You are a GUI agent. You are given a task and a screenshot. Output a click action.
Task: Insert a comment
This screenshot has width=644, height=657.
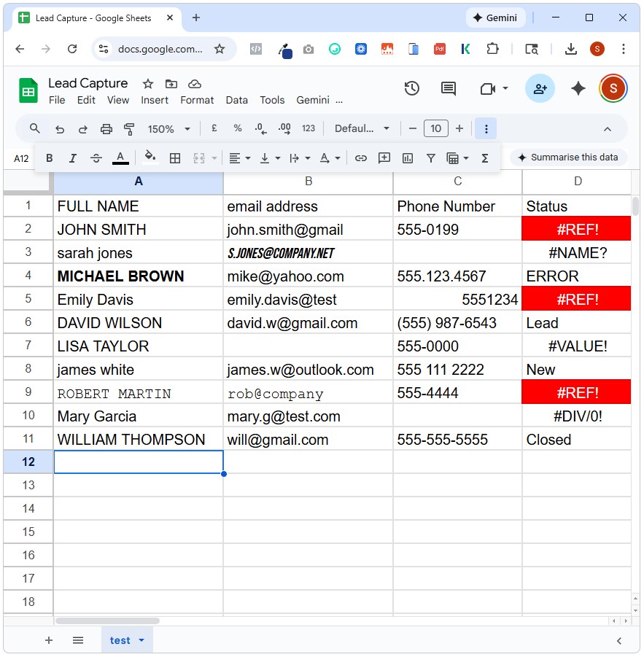tap(384, 158)
